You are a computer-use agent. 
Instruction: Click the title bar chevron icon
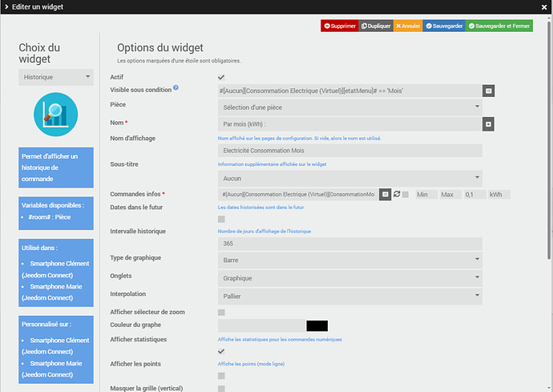(x=6, y=6)
